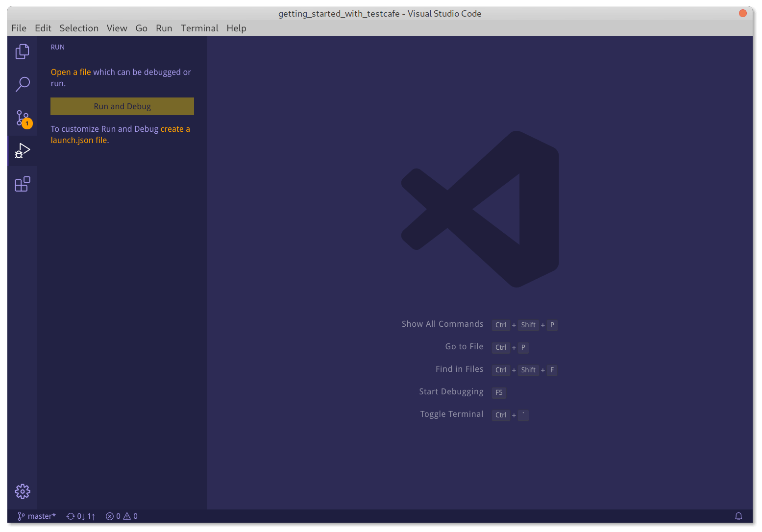The image size is (762, 532).
Task: Click the errors and warnings indicator
Action: coord(121,516)
